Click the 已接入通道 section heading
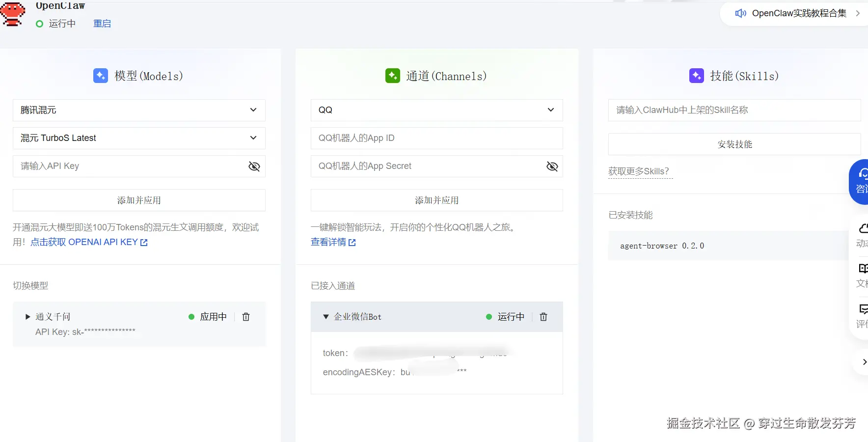The image size is (868, 442). [x=333, y=286]
